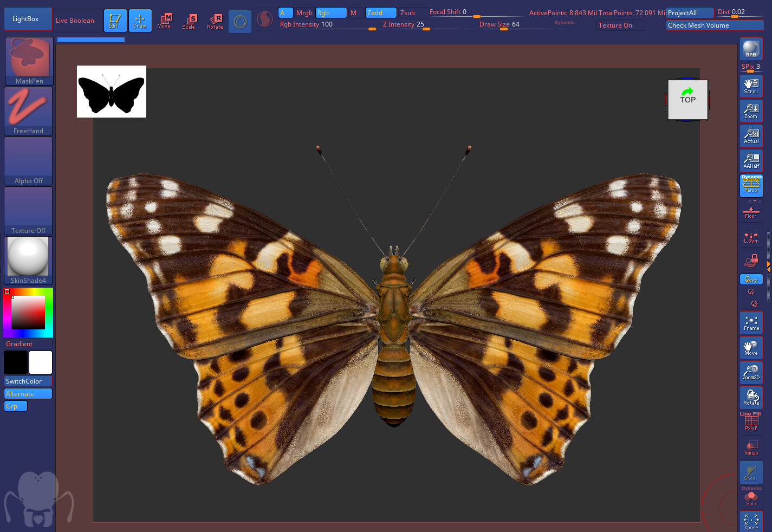Click the Frame icon on right shelf

(x=751, y=323)
